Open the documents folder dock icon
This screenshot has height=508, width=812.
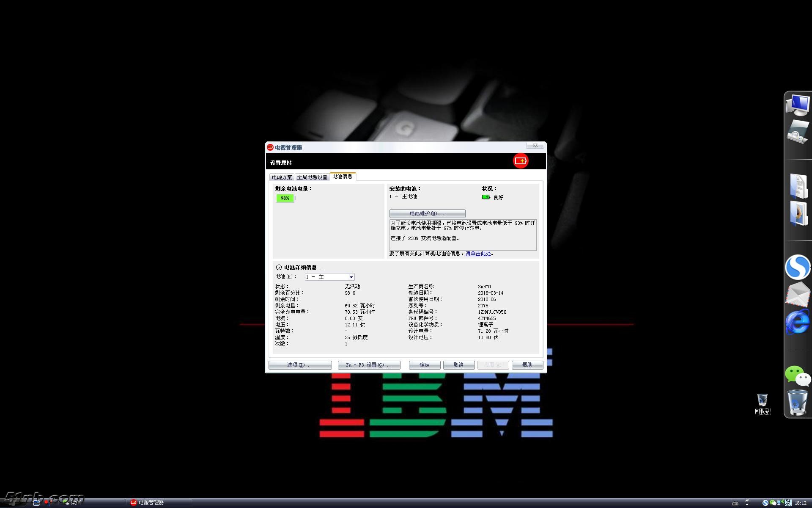click(798, 186)
